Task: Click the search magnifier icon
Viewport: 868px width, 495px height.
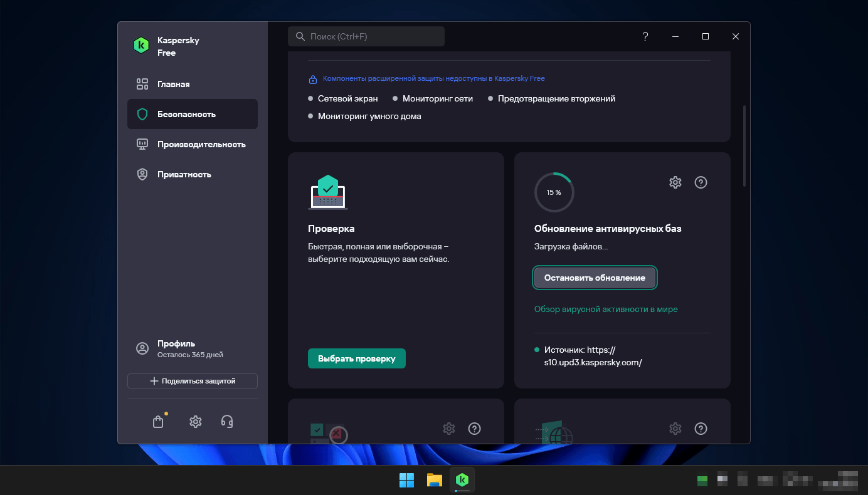Action: pyautogui.click(x=300, y=36)
